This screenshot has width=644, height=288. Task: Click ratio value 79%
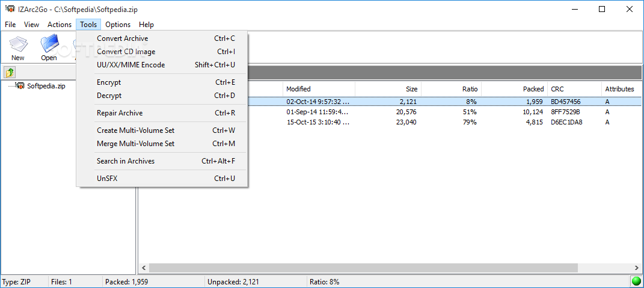[x=470, y=122]
